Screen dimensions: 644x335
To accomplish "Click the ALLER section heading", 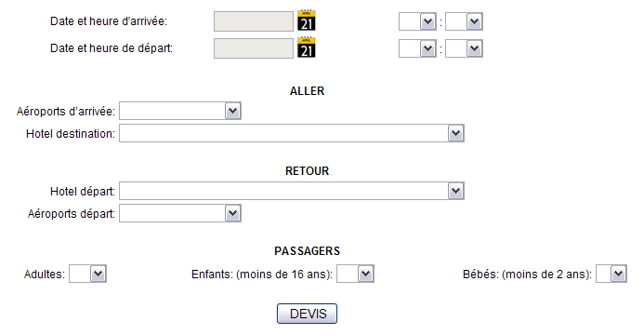I will point(308,91).
